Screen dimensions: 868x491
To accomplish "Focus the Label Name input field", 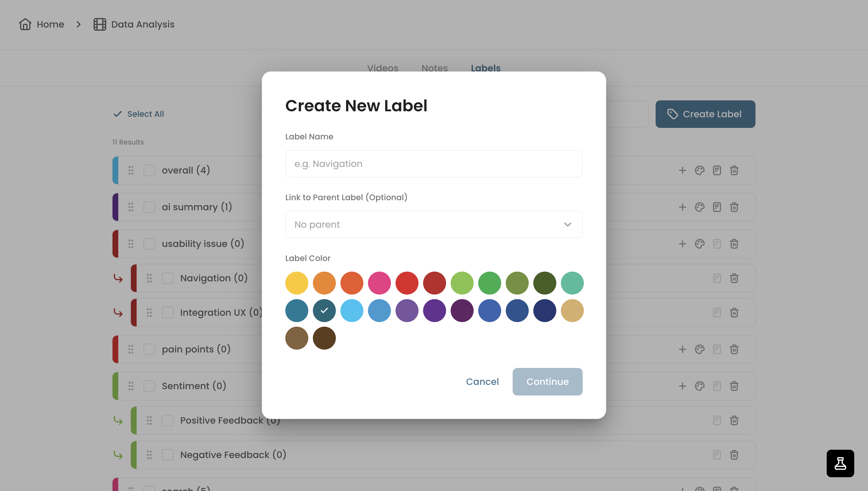I will point(434,164).
